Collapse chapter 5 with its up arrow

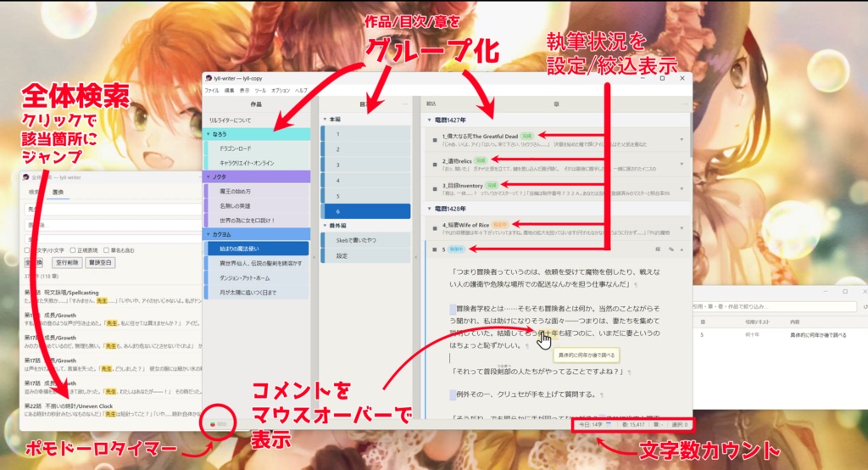click(682, 249)
